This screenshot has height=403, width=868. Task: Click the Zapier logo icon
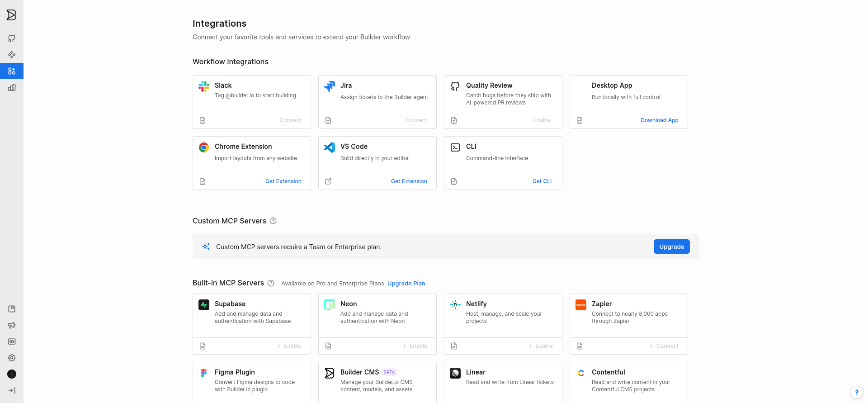[581, 305]
